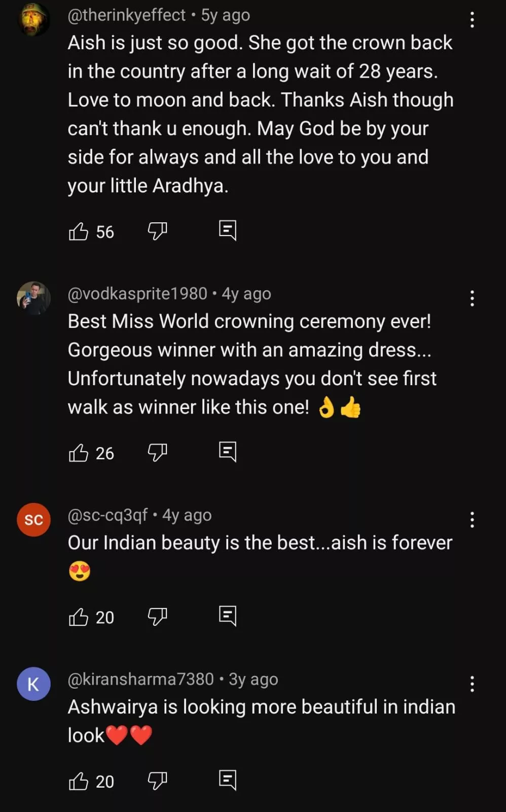The width and height of the screenshot is (506, 812).
Task: Open options menu for @sc-cq3qf comment
Action: (472, 520)
